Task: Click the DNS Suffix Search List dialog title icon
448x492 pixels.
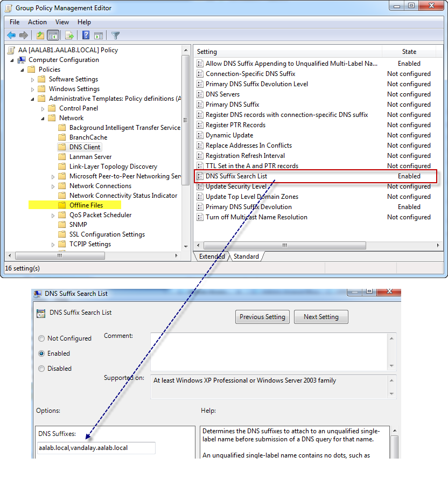Action: coord(38,294)
